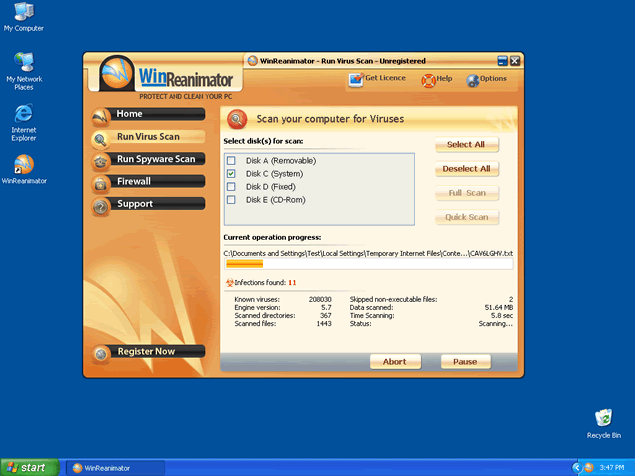
Task: Uncheck the Disk C (System) checkbox
Action: 232,173
